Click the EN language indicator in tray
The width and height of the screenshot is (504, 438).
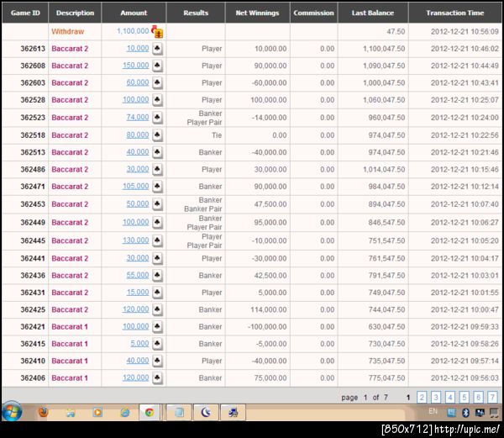(433, 411)
